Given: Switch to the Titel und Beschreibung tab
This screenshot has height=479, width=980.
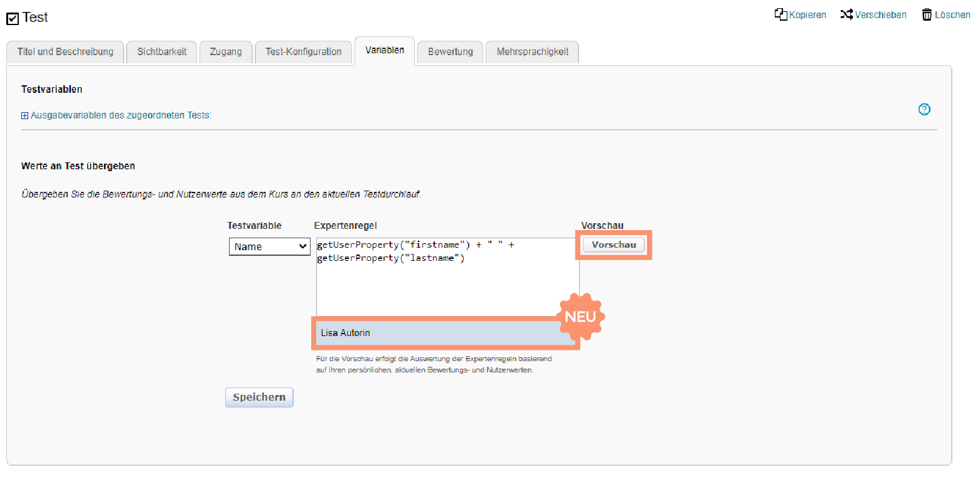Looking at the screenshot, I should pyautogui.click(x=65, y=52).
